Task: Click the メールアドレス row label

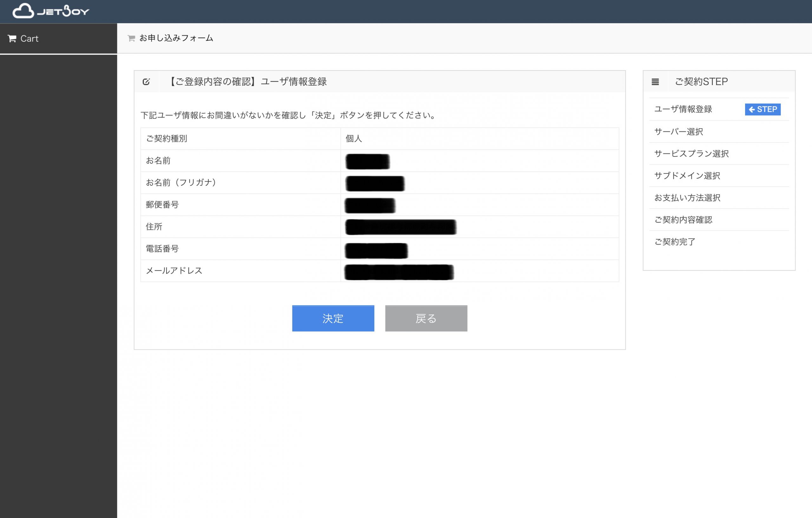Action: pyautogui.click(x=174, y=271)
